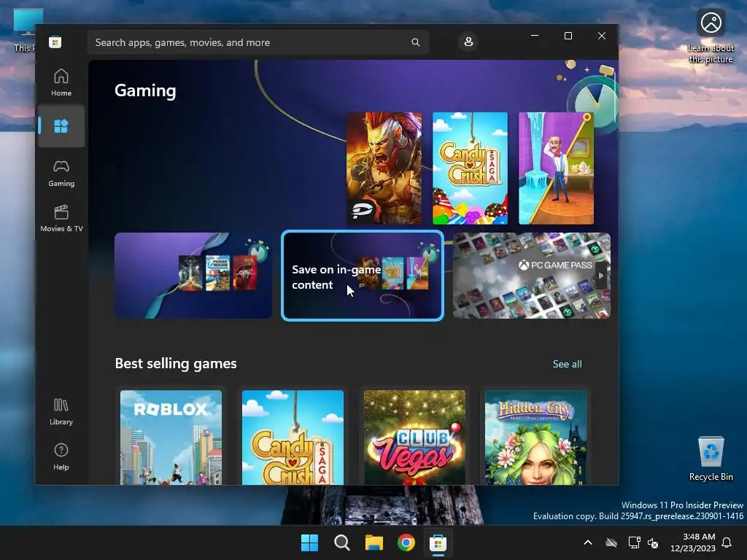Open network status tray icon
747x560 pixels.
pyautogui.click(x=634, y=542)
